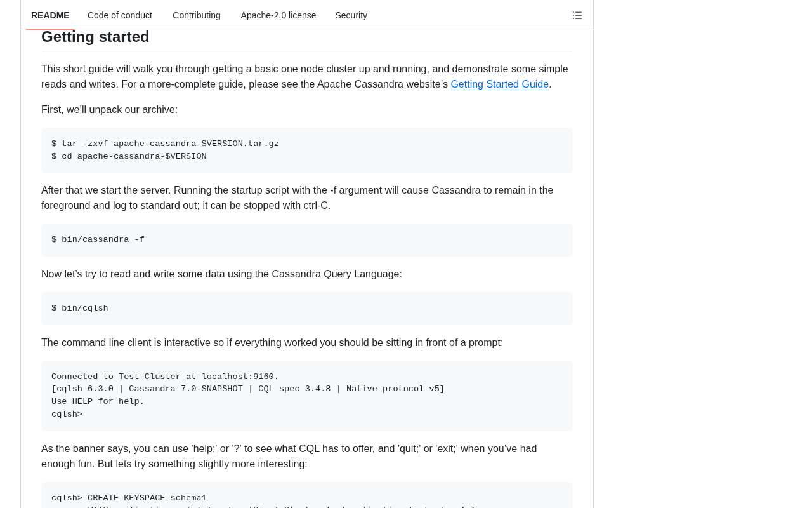Click the empty cqlsh> prompt line

pos(67,415)
